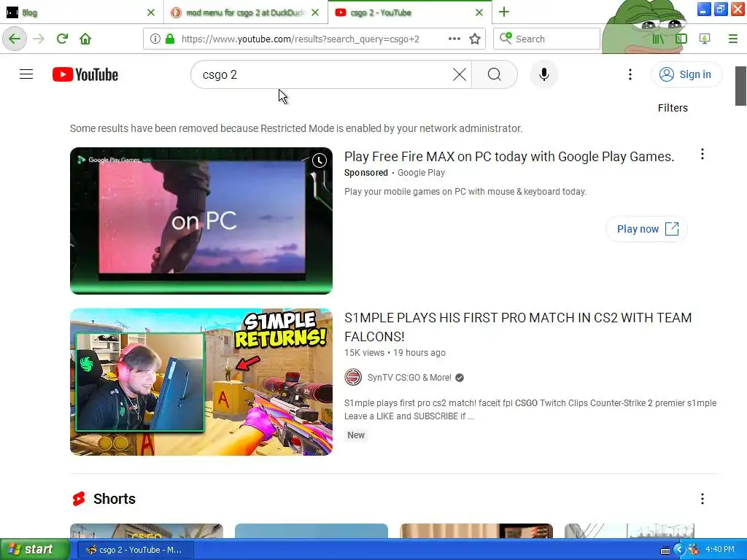Open the browser home page icon
The width and height of the screenshot is (747, 560).
85,39
